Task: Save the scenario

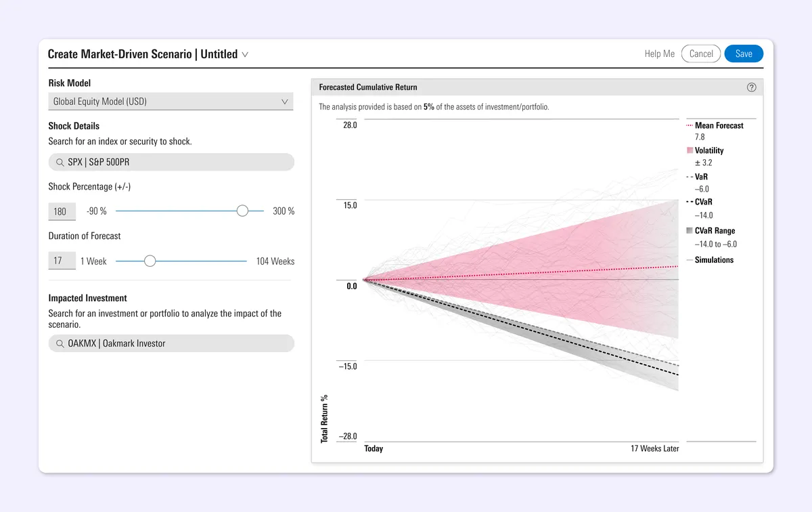Action: pyautogui.click(x=744, y=54)
